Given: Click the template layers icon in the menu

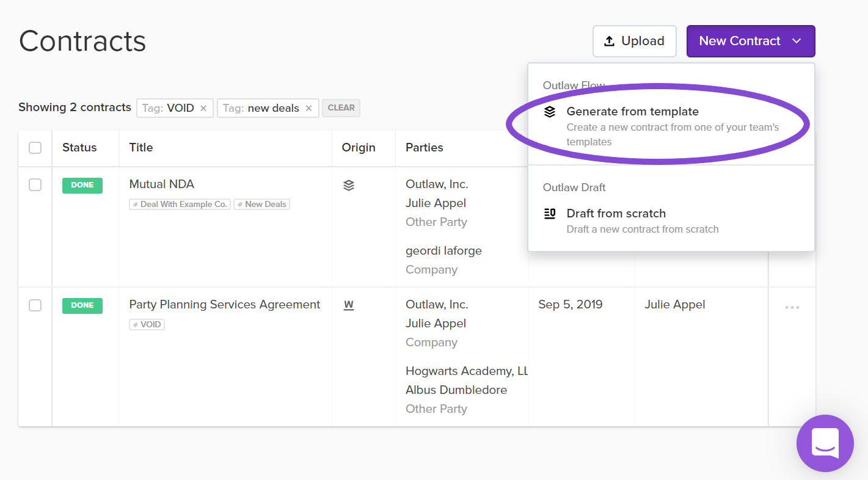Looking at the screenshot, I should (550, 112).
